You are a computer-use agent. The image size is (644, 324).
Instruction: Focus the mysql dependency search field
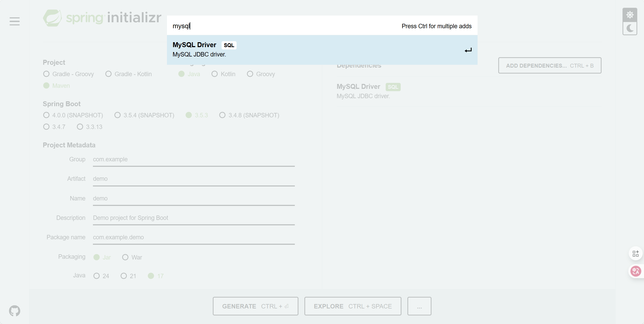[285, 26]
